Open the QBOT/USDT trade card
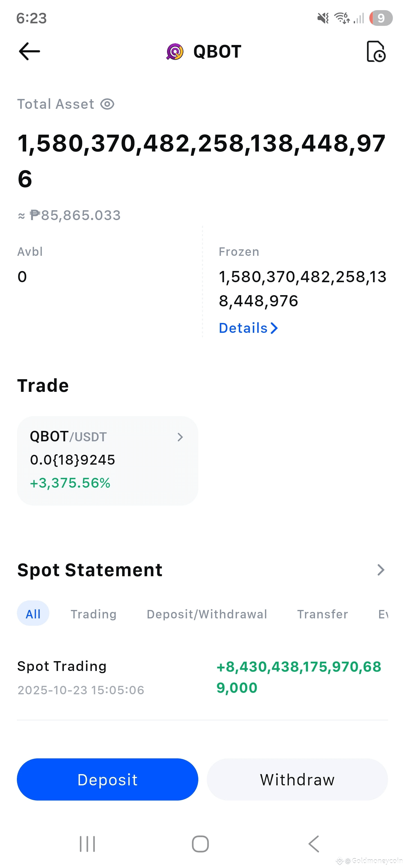The width and height of the screenshot is (405, 868). [x=107, y=461]
